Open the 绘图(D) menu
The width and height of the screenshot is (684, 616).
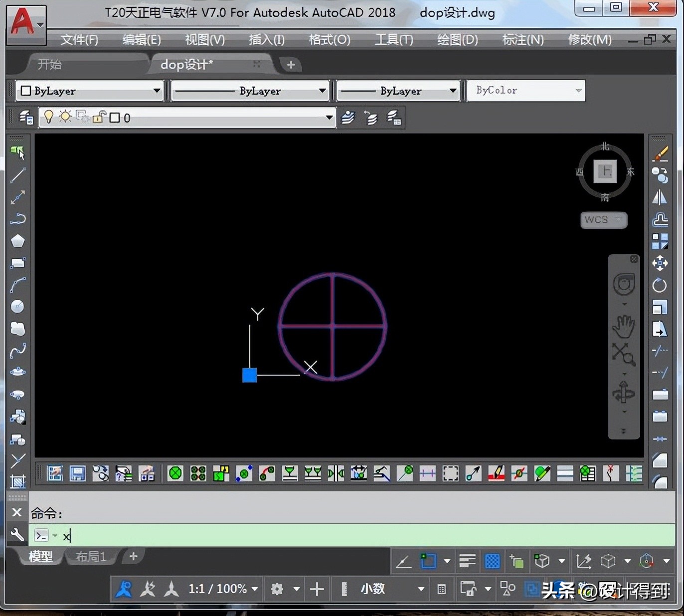click(x=457, y=39)
